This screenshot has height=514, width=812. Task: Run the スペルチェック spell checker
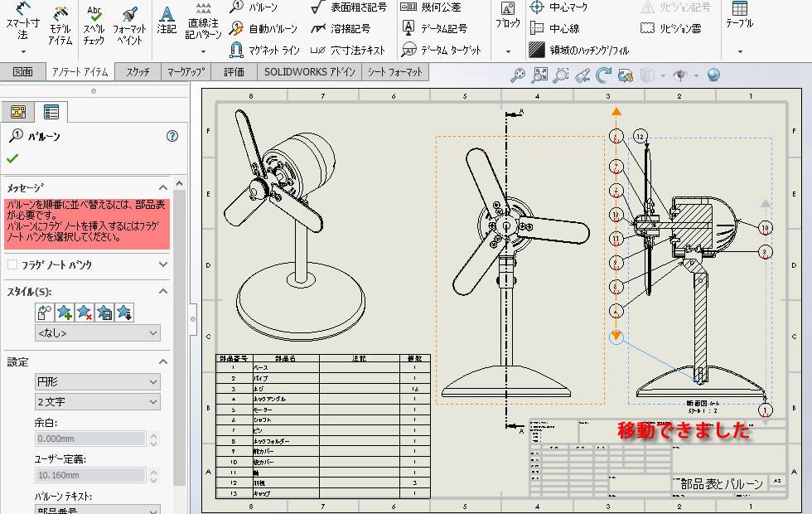pos(94,24)
